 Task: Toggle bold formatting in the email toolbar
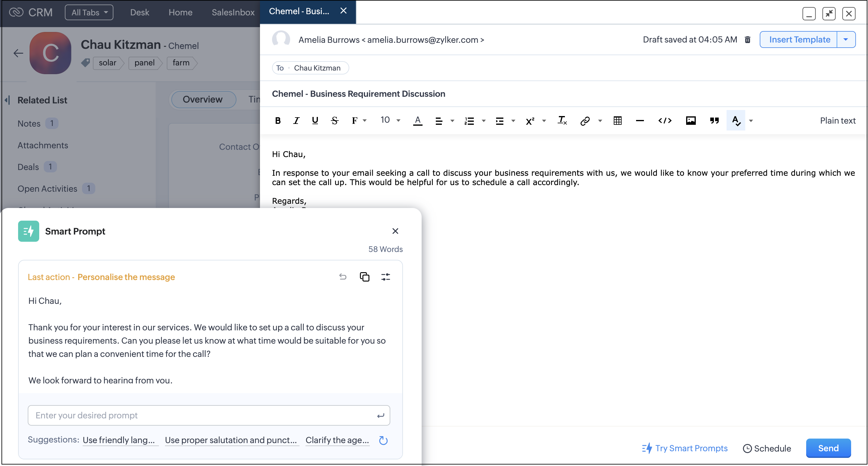click(278, 121)
